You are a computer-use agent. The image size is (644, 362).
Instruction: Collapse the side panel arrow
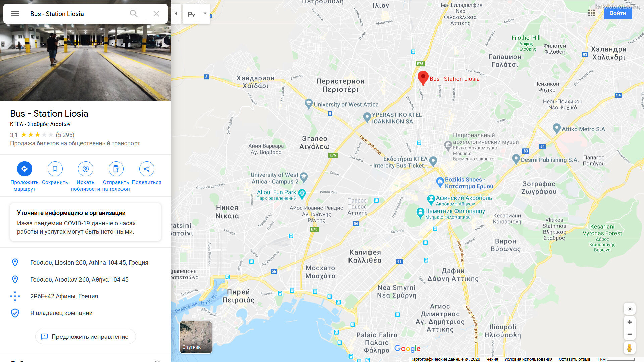tap(176, 14)
